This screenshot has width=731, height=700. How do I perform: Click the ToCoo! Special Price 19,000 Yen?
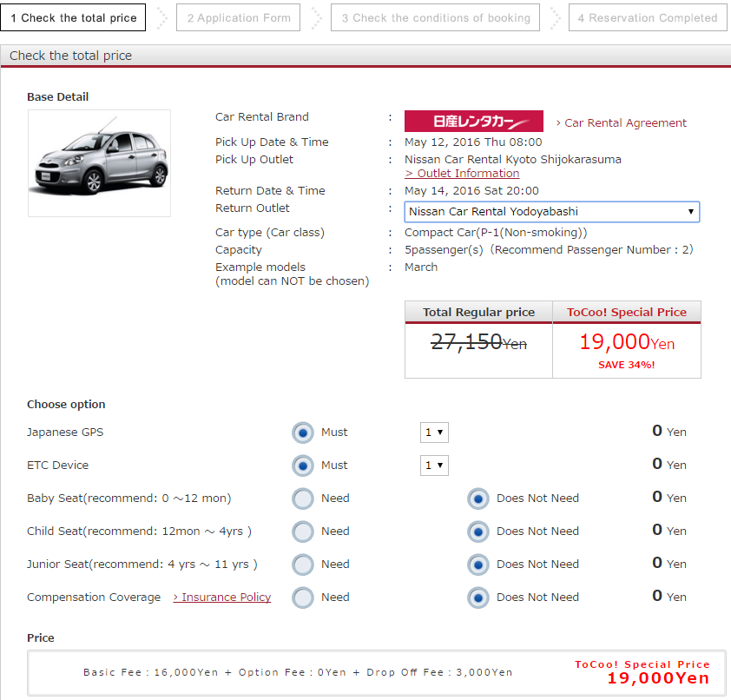[626, 342]
